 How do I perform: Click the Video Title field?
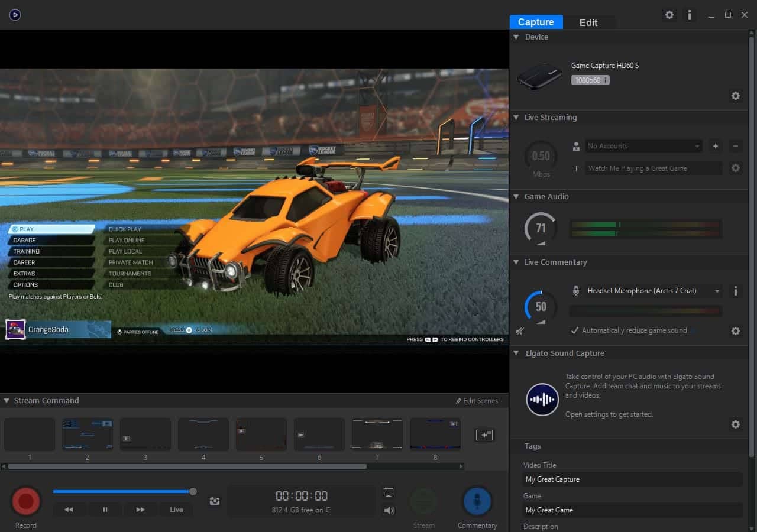[633, 479]
